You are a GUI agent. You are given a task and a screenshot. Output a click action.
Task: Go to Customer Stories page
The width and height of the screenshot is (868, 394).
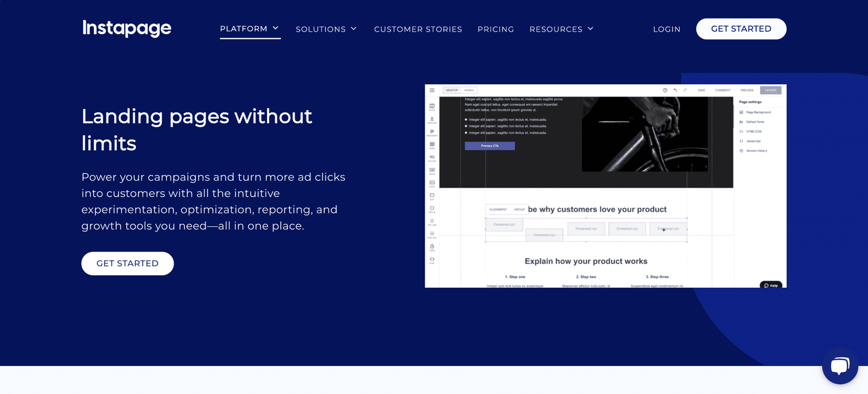tap(418, 29)
